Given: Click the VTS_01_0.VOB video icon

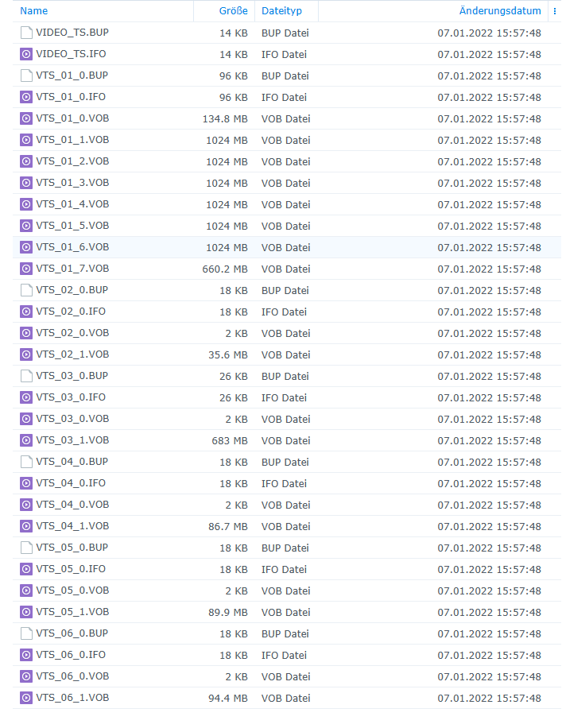Looking at the screenshot, I should (26, 118).
